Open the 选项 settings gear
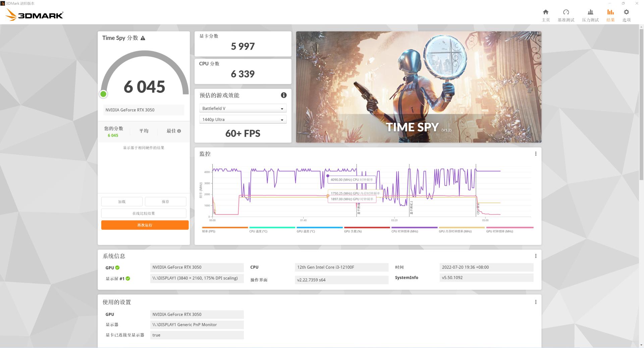Screen dimensions: 644x348 click(626, 15)
